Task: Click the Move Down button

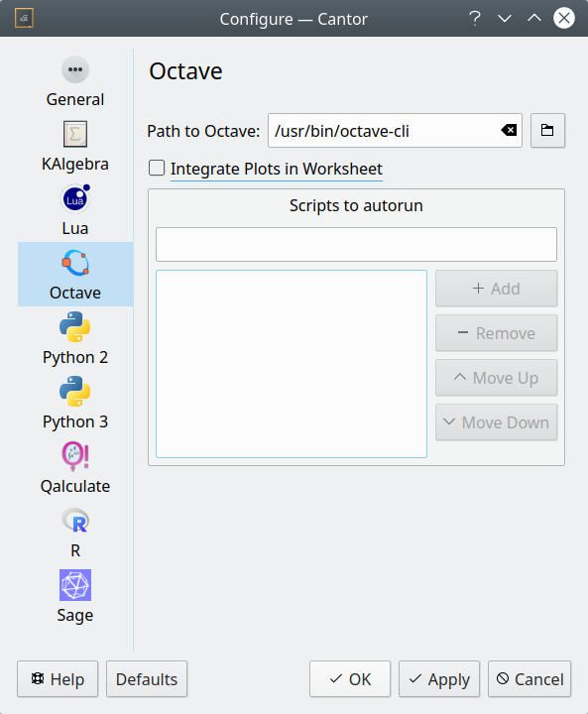Action: (x=496, y=422)
